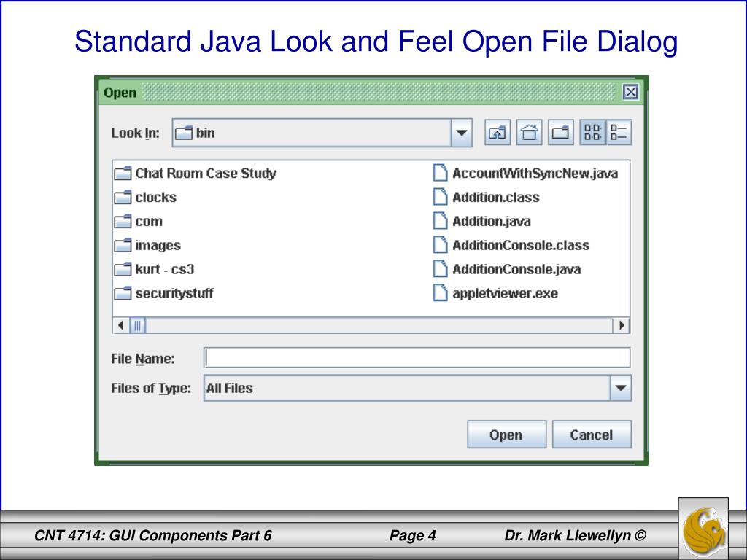Select file name 'AdditionConsole.class'
Screen dimensions: 747x560
(x=521, y=245)
